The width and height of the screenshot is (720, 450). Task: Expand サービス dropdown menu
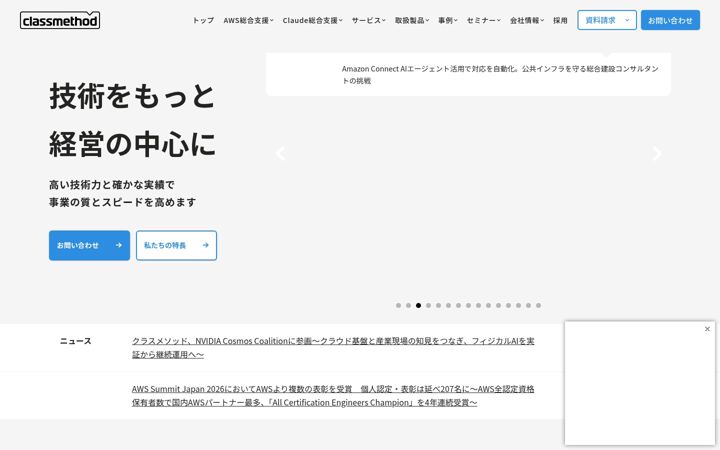tap(369, 20)
